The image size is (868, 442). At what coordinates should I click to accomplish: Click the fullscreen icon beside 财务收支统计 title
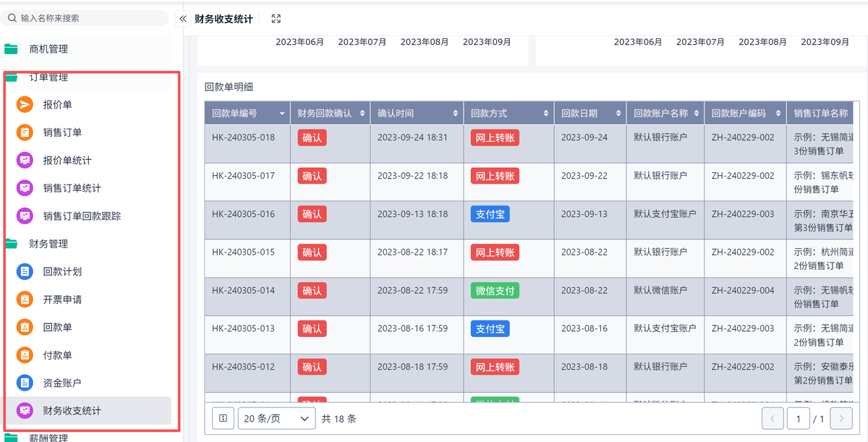point(276,19)
